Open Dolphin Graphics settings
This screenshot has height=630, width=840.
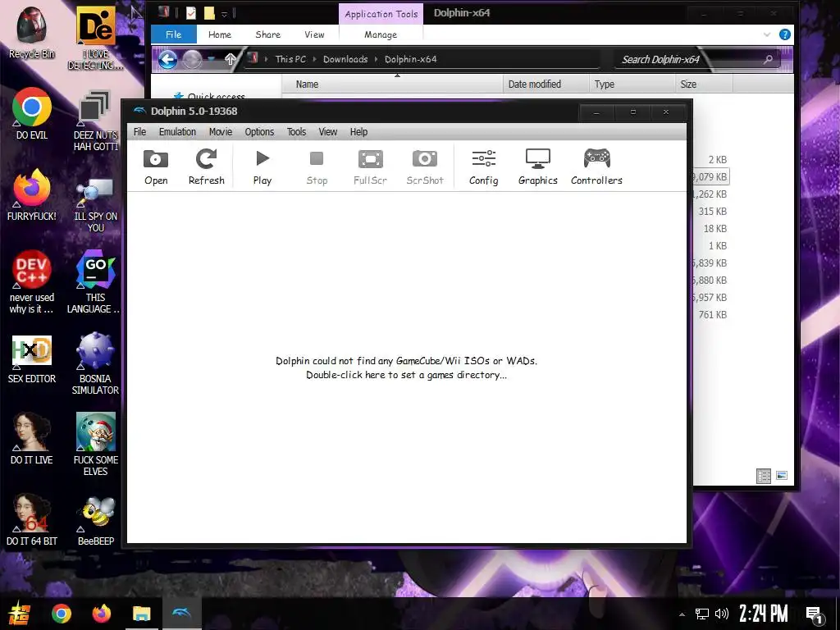538,167
